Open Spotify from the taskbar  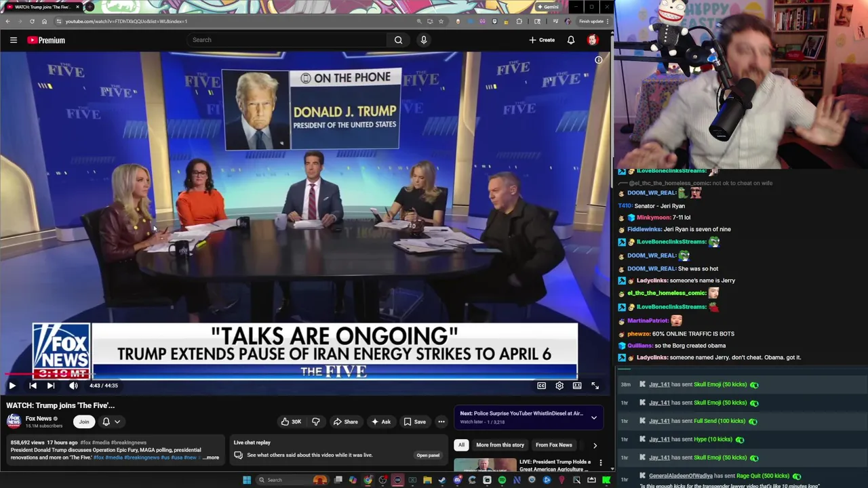click(x=502, y=480)
